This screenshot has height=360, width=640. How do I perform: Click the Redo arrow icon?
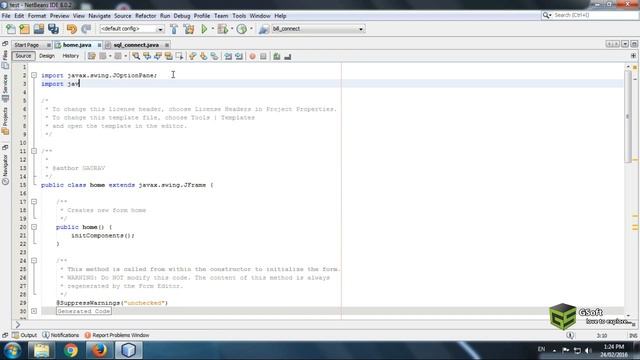pyautogui.click(x=86, y=29)
